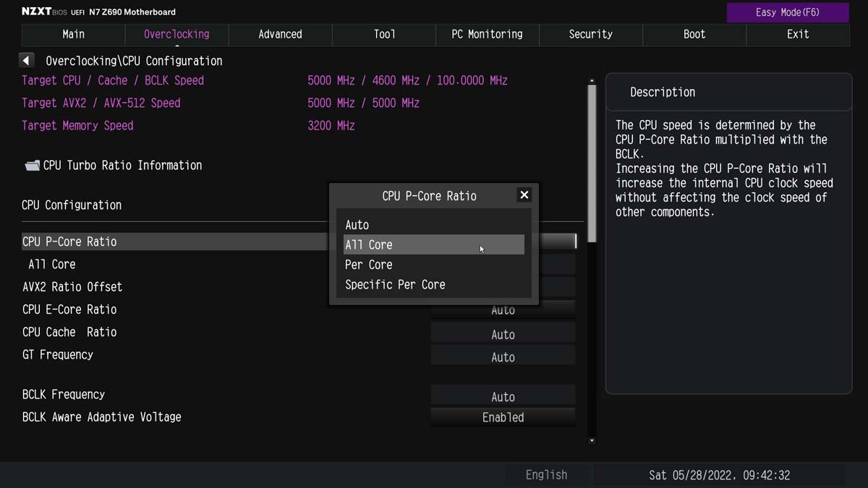868x488 pixels.
Task: Open the PC Monitoring tab
Action: [x=487, y=34]
